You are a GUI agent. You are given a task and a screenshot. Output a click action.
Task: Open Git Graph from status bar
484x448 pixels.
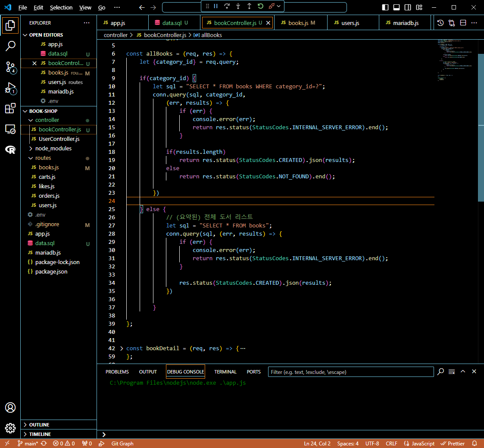click(122, 443)
